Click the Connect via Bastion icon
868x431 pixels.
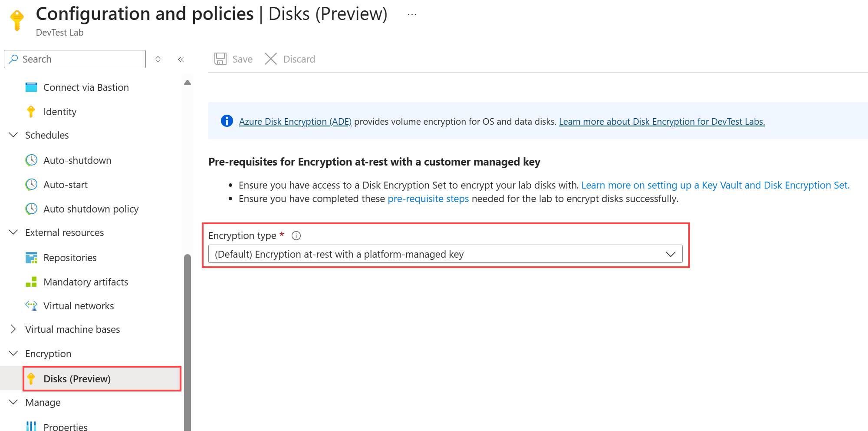coord(31,87)
